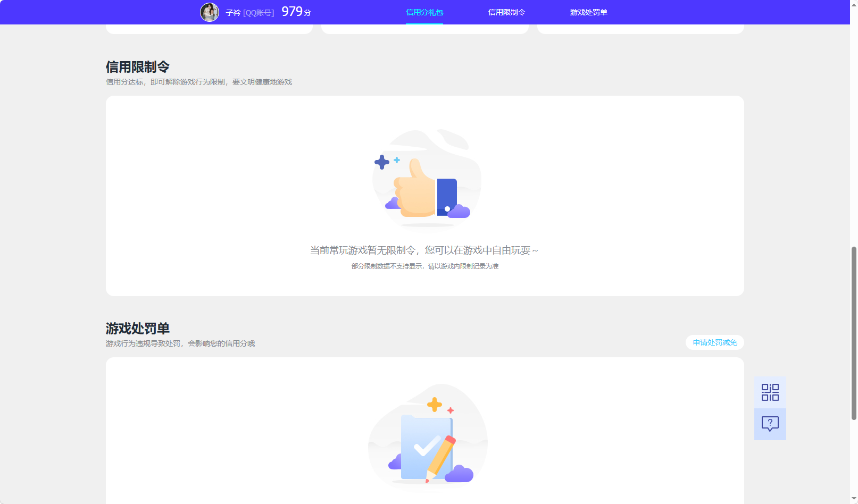Viewport: 858px width, 504px height.
Task: Click the no-restrictions notice text
Action: 424,250
